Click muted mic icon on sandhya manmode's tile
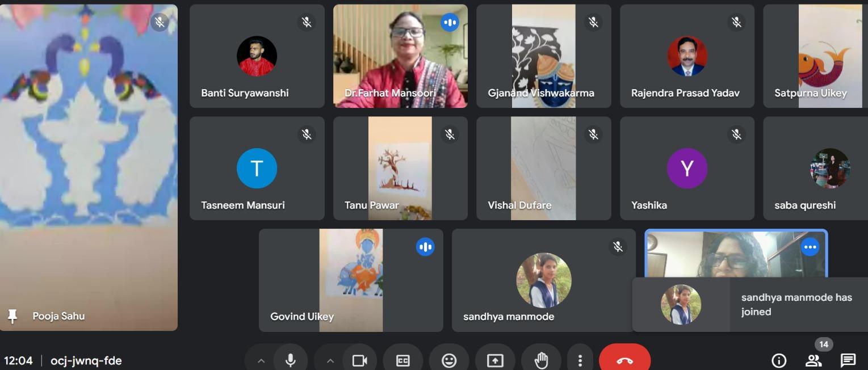The image size is (868, 370). pos(618,247)
